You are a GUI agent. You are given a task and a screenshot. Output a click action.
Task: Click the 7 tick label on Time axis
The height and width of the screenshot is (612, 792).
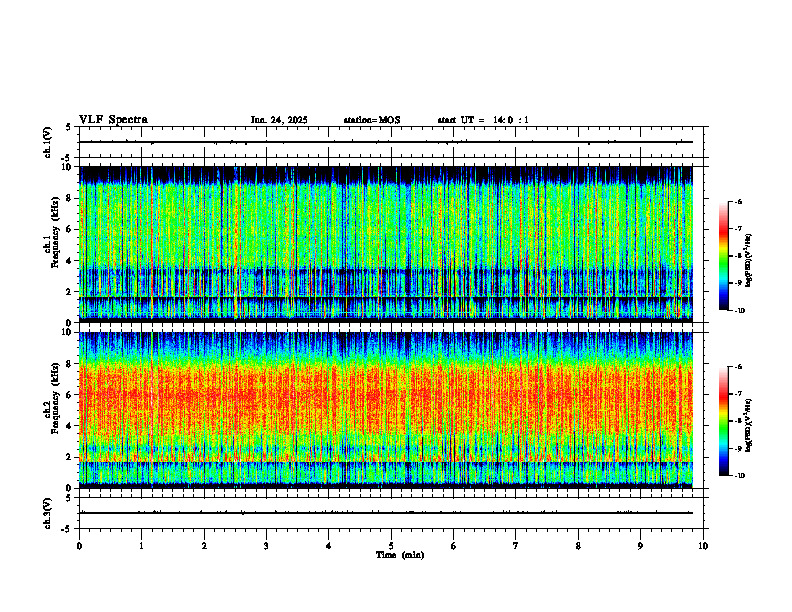pyautogui.click(x=516, y=546)
